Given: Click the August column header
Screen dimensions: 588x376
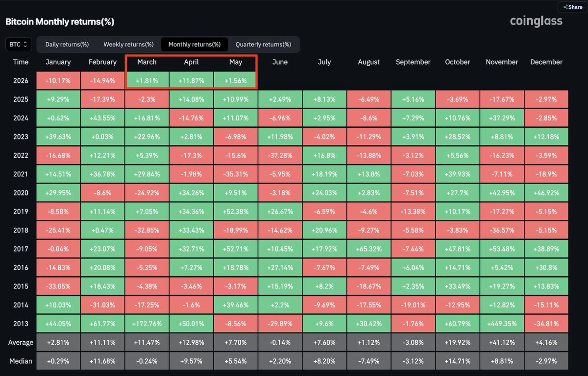Looking at the screenshot, I should (x=368, y=62).
